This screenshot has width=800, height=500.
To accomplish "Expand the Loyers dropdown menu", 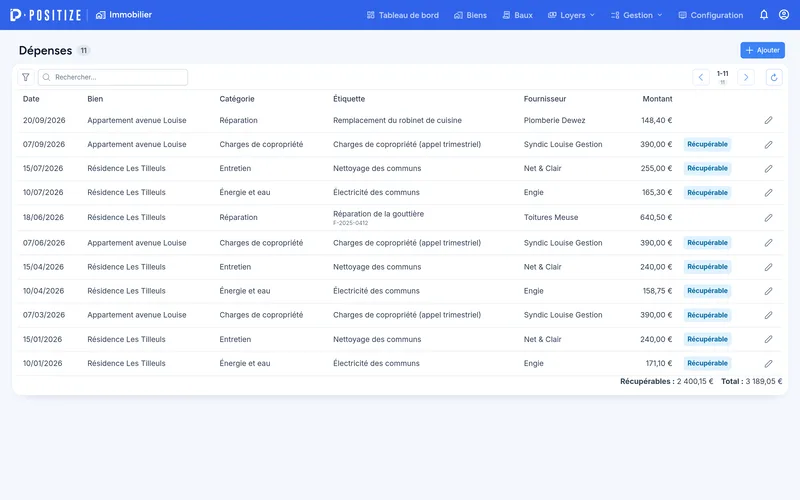I will (x=571, y=15).
